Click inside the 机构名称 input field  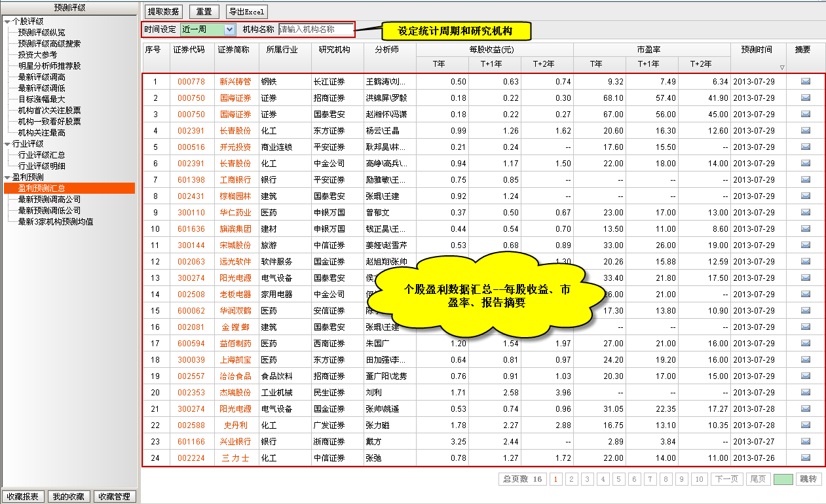(316, 29)
